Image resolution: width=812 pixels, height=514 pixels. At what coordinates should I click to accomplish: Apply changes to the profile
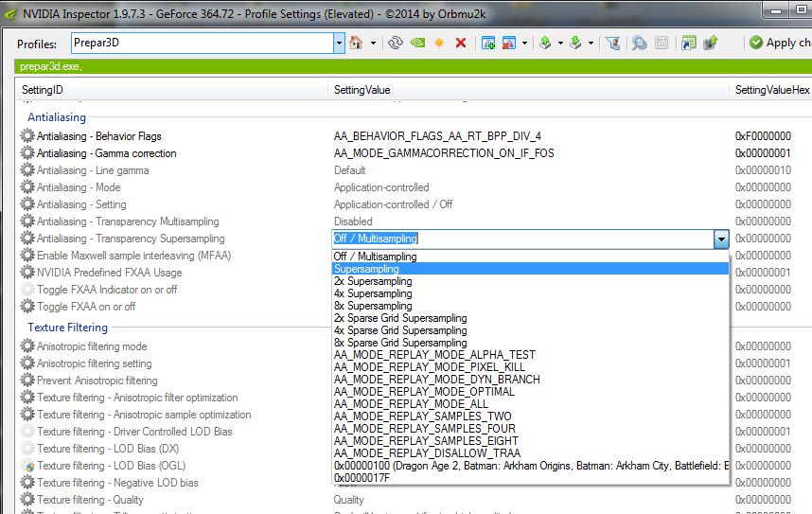pos(780,43)
